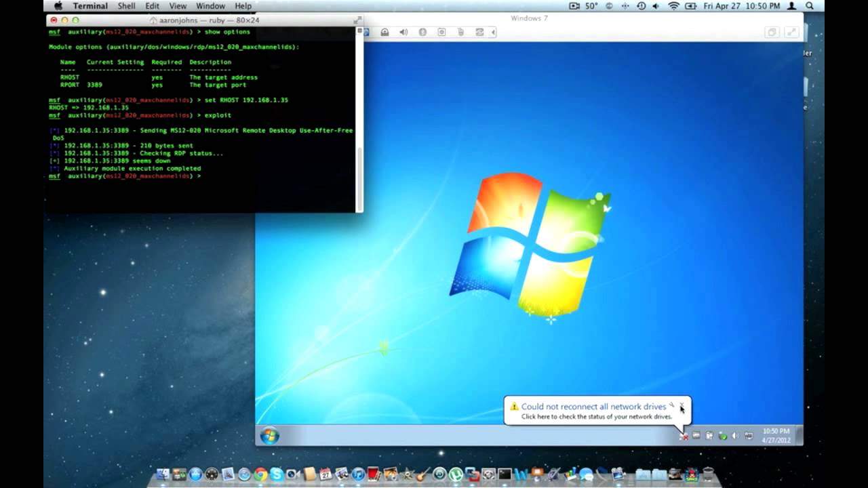This screenshot has height=488, width=868.
Task: Open Trash in the Dock
Action: pyautogui.click(x=708, y=474)
